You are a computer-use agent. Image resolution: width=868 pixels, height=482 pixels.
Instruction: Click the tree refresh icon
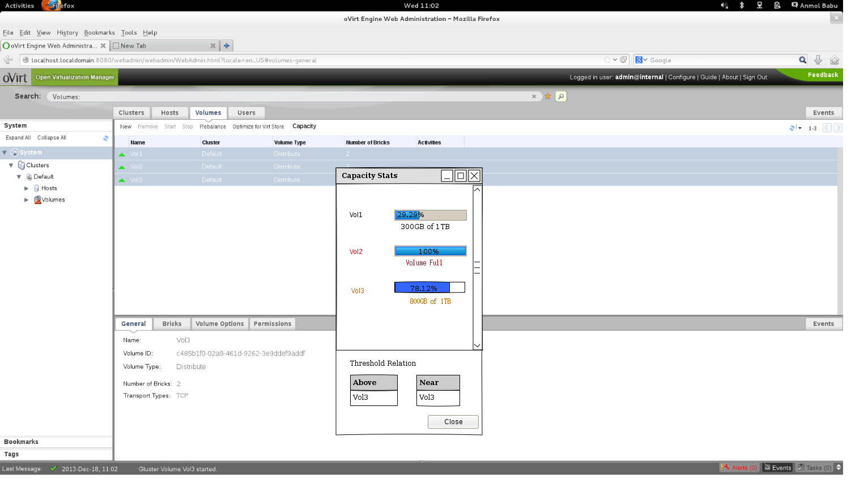pos(105,138)
